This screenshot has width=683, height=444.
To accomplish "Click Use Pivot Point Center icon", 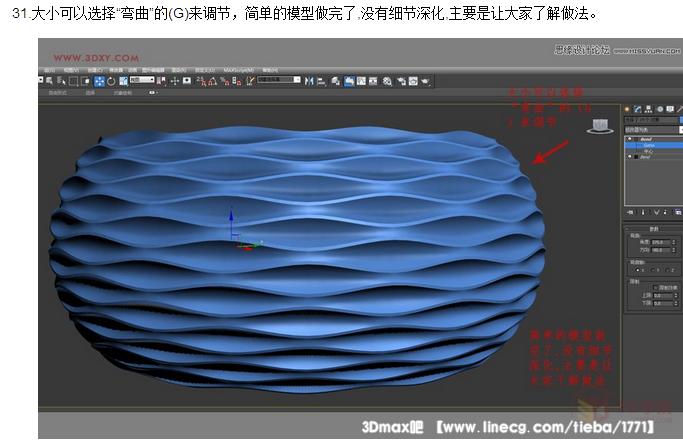I will tap(161, 81).
